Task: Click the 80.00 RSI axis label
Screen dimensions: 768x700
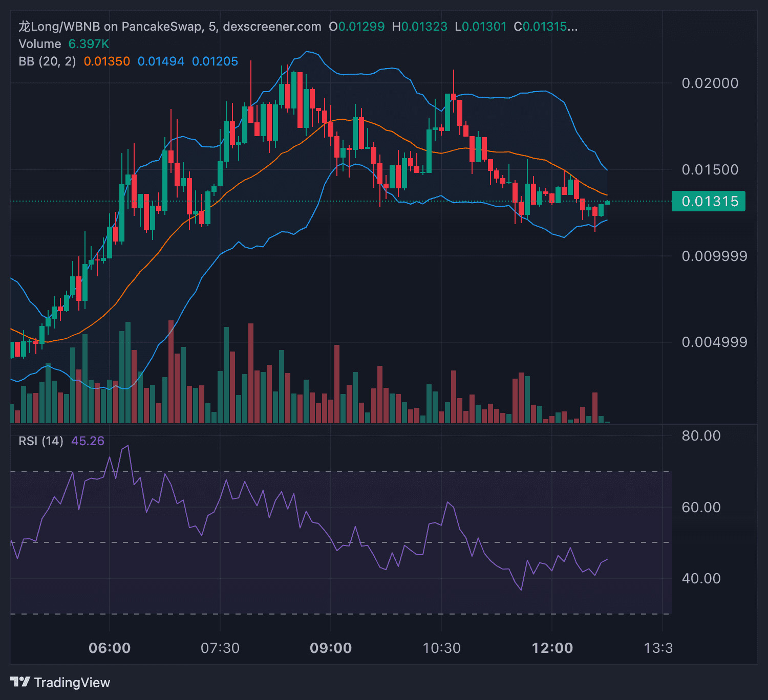Action: [x=701, y=436]
